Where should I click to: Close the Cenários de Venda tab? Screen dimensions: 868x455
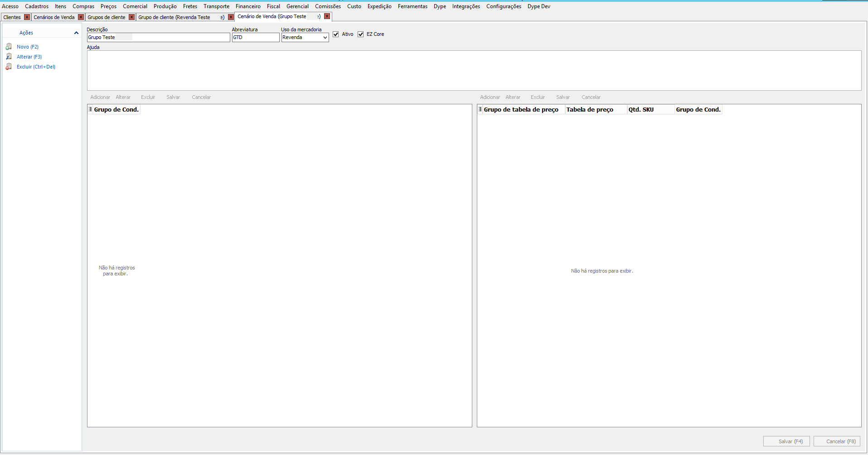click(81, 17)
